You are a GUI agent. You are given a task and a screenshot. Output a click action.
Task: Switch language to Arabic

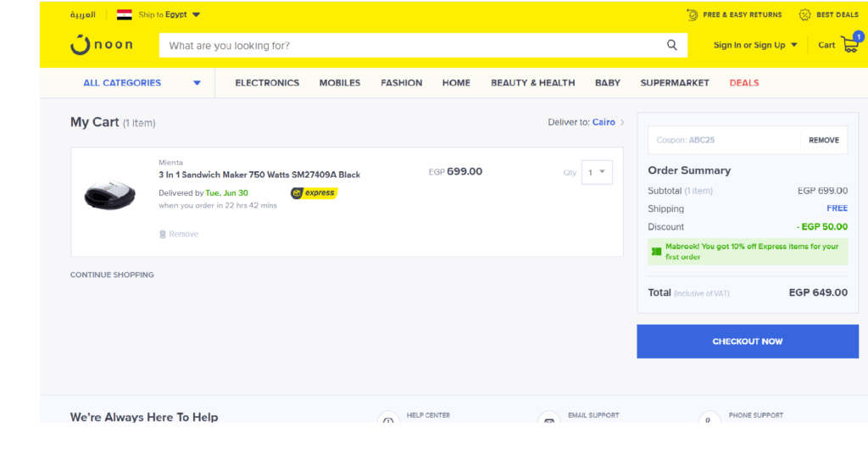tap(82, 15)
